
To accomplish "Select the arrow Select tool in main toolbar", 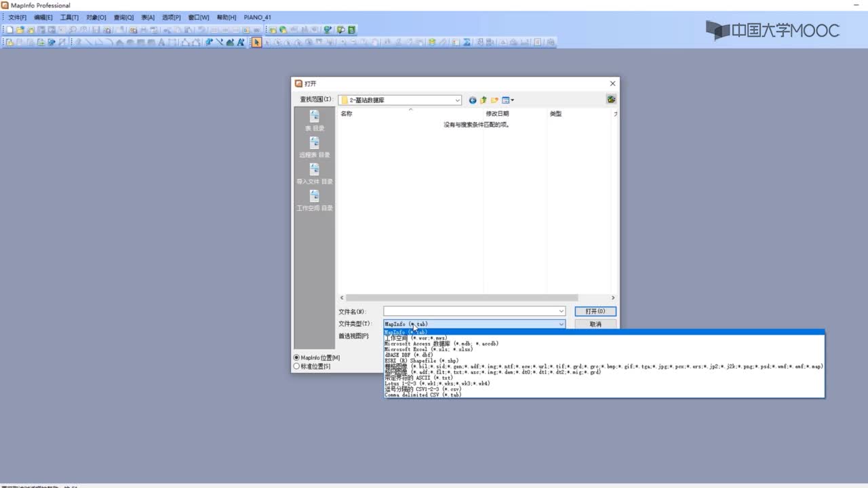I will tap(256, 42).
